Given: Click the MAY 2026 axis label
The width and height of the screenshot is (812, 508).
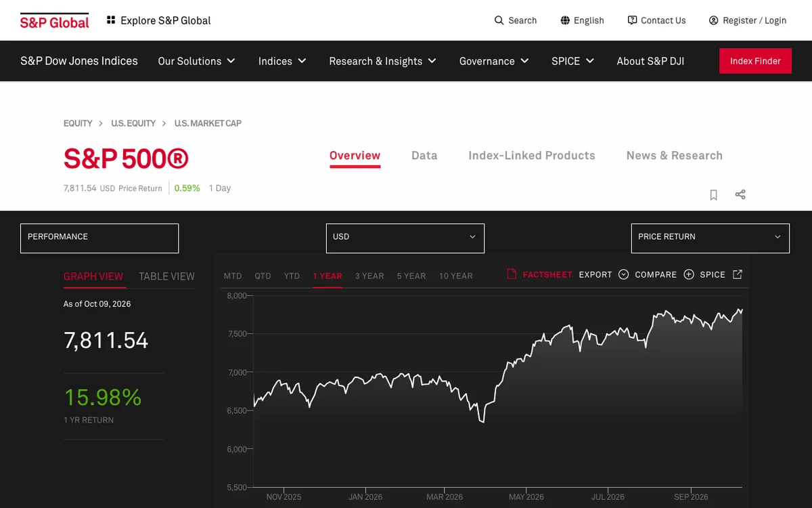Looking at the screenshot, I should click(526, 496).
